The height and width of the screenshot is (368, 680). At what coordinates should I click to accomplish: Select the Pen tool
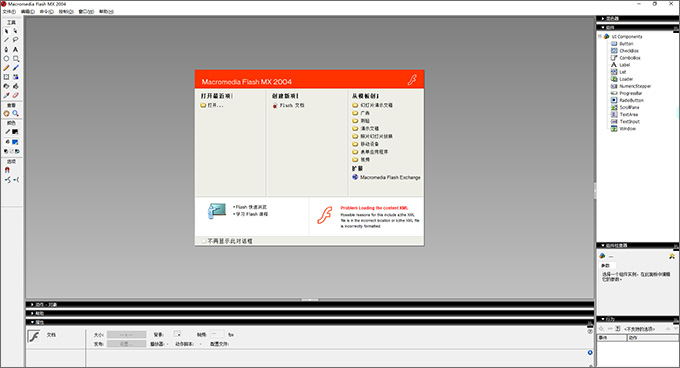7,49
